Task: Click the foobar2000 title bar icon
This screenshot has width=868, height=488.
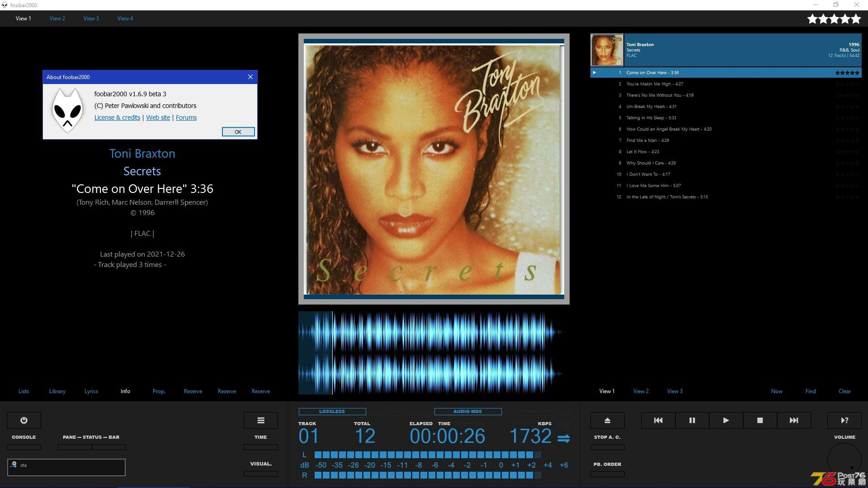Action: (x=5, y=5)
